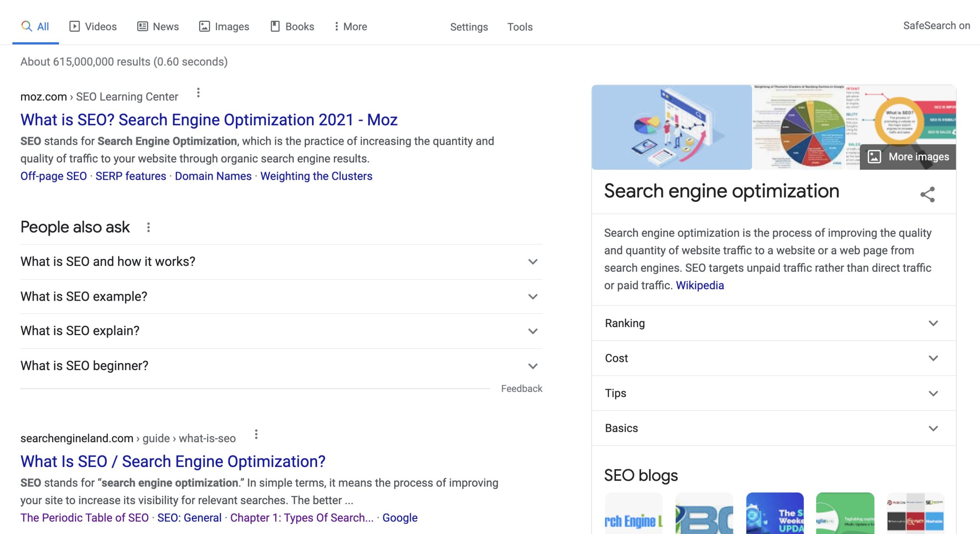Open the Google sitelink under searchengineland

coord(400,518)
